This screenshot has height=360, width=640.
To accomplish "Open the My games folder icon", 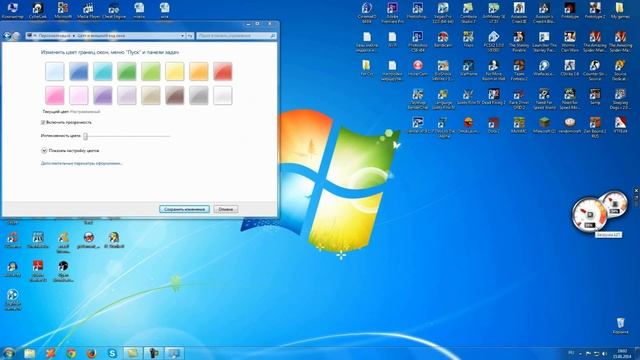I will pyautogui.click(x=620, y=11).
